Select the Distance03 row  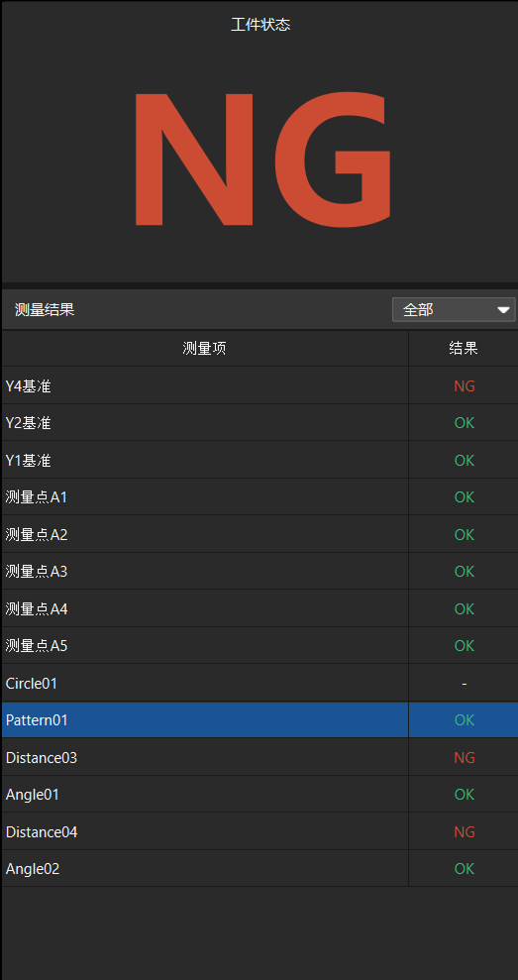click(259, 757)
